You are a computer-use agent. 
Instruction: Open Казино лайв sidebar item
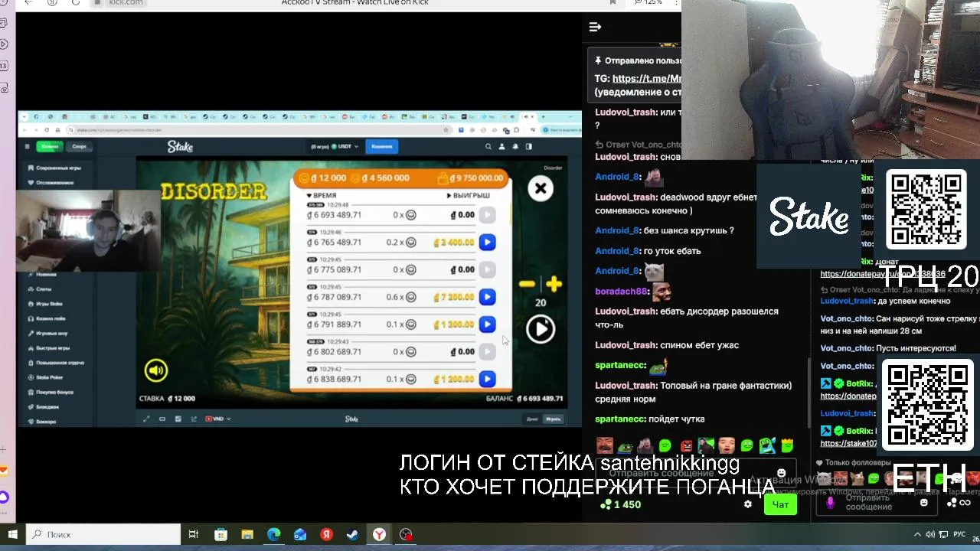(51, 318)
